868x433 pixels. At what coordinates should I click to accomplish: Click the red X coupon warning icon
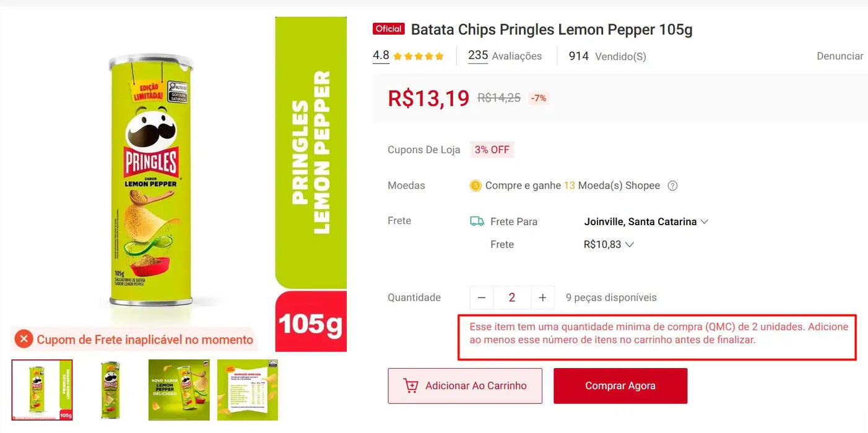pos(24,339)
